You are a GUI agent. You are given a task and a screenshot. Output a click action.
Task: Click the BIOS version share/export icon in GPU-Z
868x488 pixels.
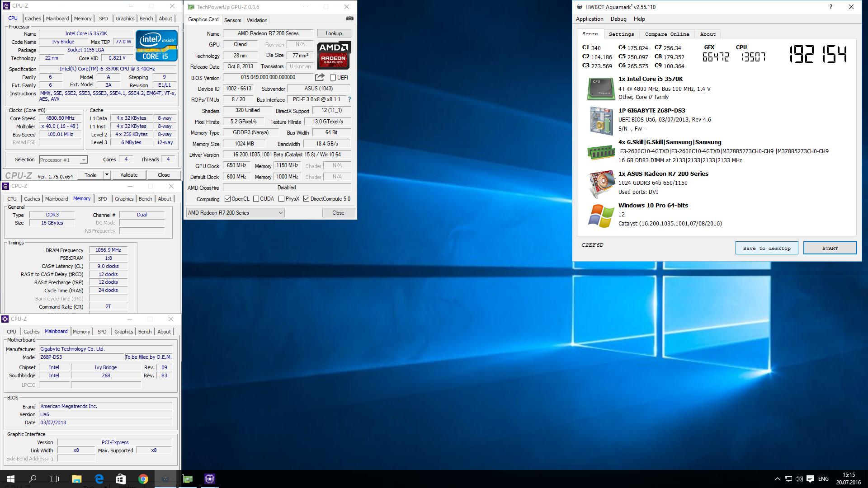(x=320, y=77)
